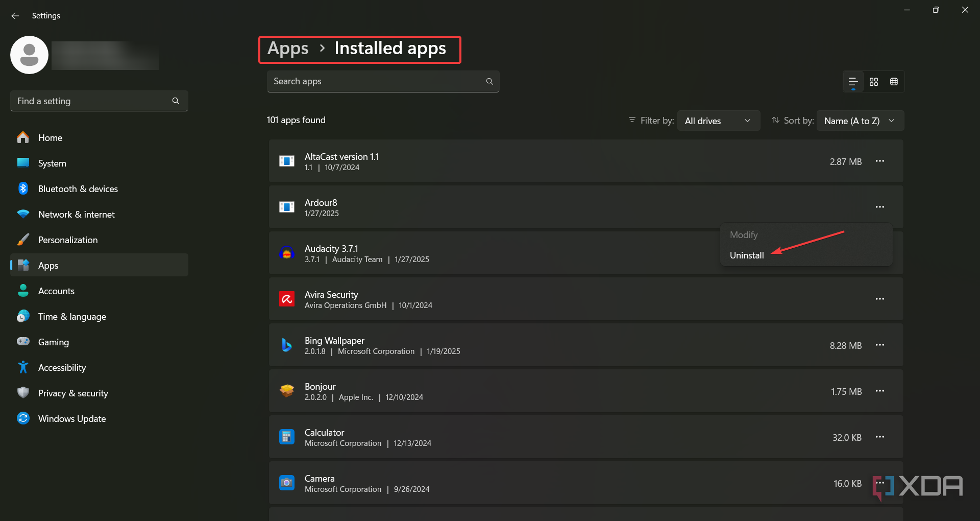Click the Avira Security app icon

[287, 299]
